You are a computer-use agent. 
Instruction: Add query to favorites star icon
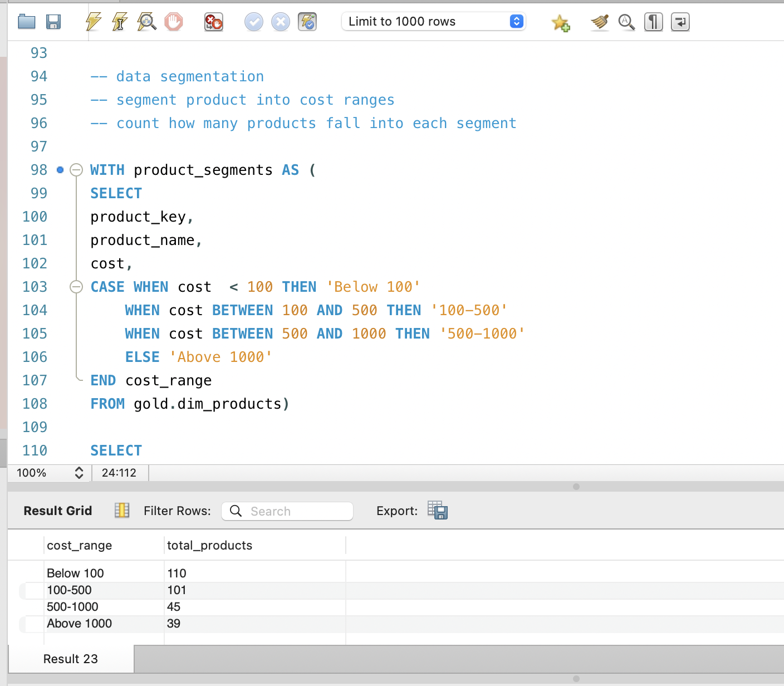[x=560, y=23]
